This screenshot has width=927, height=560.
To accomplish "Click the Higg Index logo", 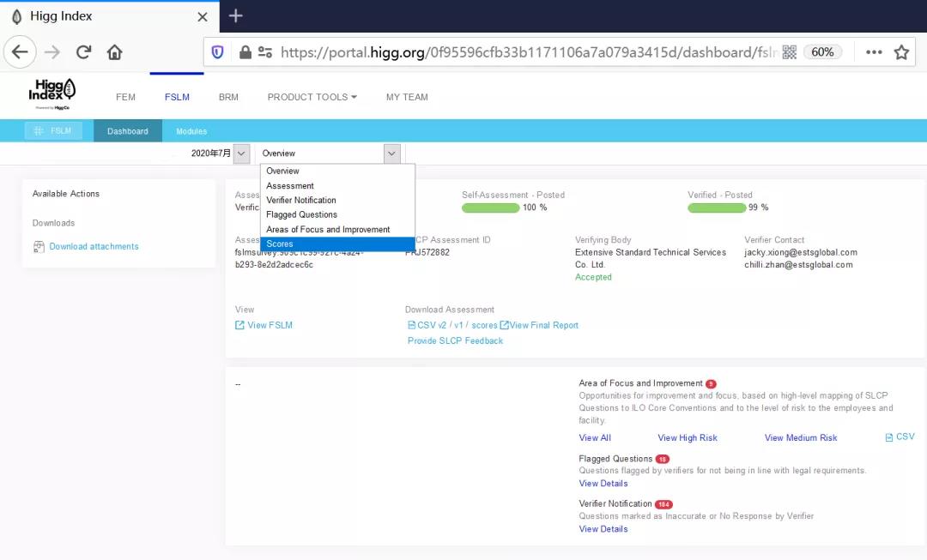I will (x=52, y=94).
